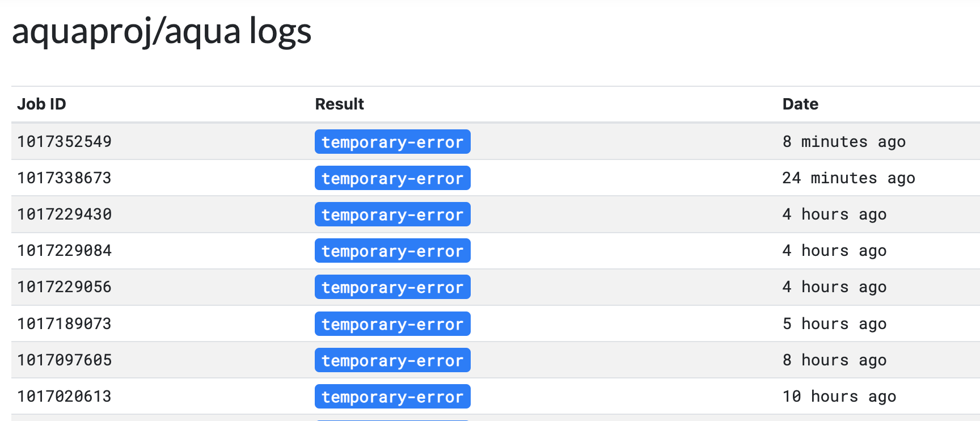Select job ID 1017020613
The height and width of the screenshot is (421, 980).
click(x=64, y=396)
